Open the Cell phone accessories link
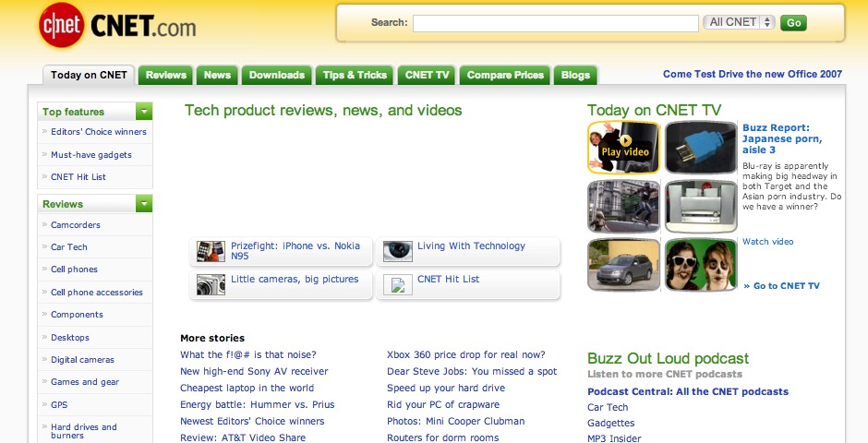The width and height of the screenshot is (868, 443). 97,292
